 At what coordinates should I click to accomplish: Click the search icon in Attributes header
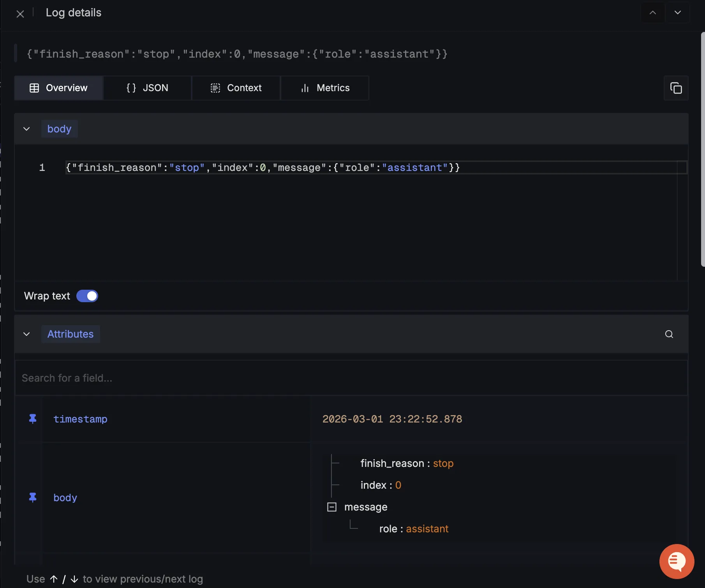(x=669, y=334)
